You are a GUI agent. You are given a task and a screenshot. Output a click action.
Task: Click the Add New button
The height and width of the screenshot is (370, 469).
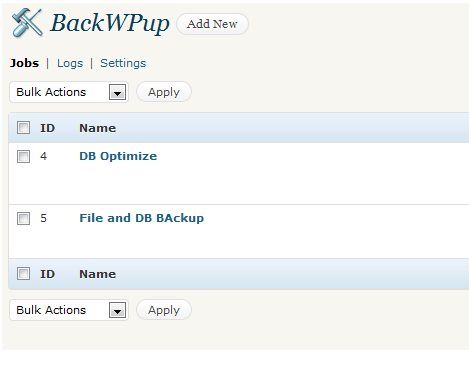(x=212, y=24)
